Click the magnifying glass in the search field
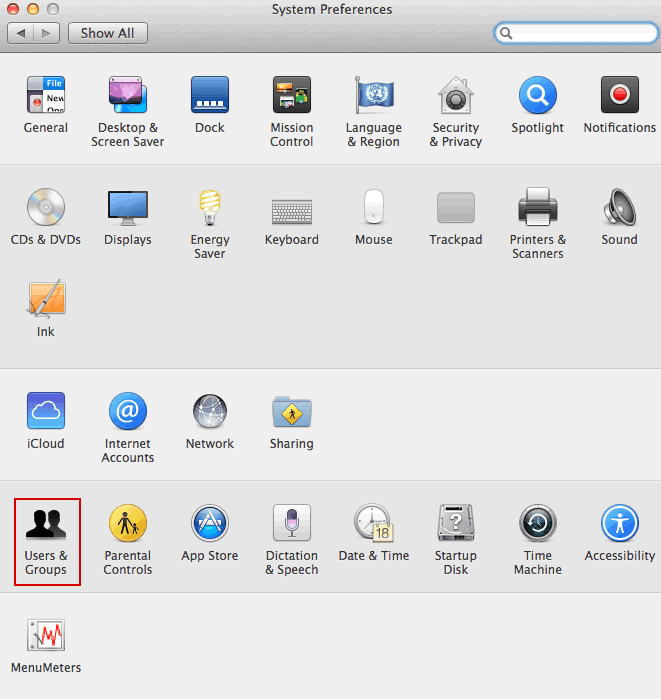This screenshot has width=661, height=700. coord(506,33)
